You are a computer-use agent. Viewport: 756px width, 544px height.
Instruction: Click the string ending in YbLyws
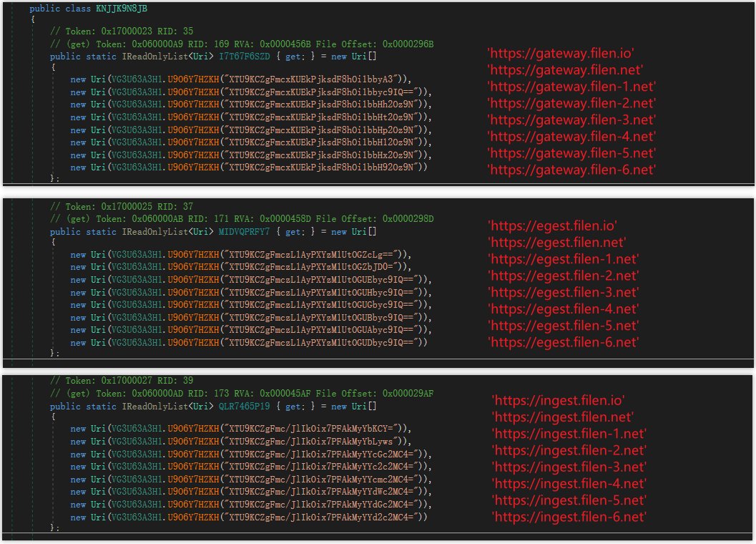tap(311, 442)
